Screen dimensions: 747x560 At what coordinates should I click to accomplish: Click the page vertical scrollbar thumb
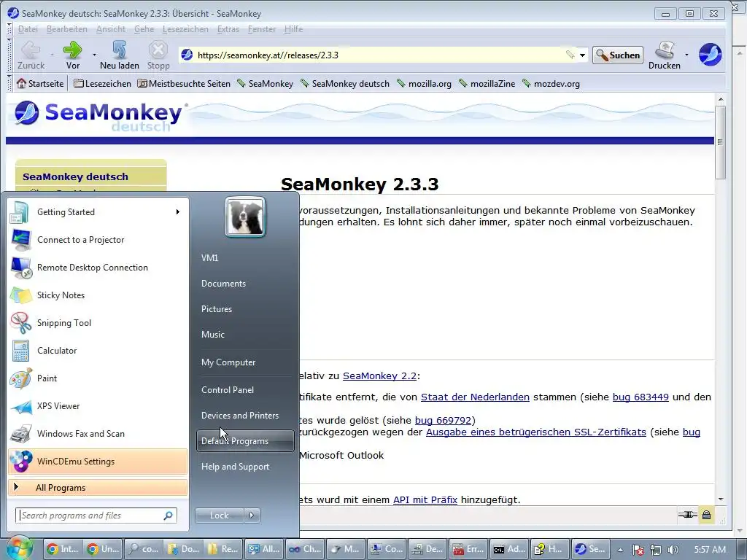(720, 142)
